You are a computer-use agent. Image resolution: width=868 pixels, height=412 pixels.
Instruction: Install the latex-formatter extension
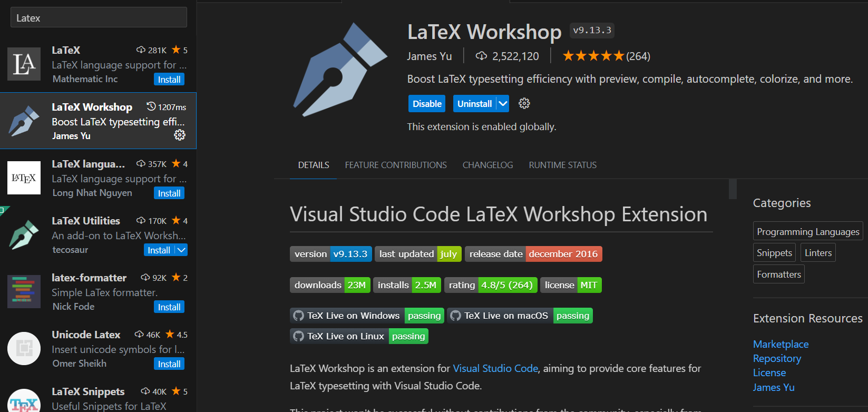tap(169, 307)
